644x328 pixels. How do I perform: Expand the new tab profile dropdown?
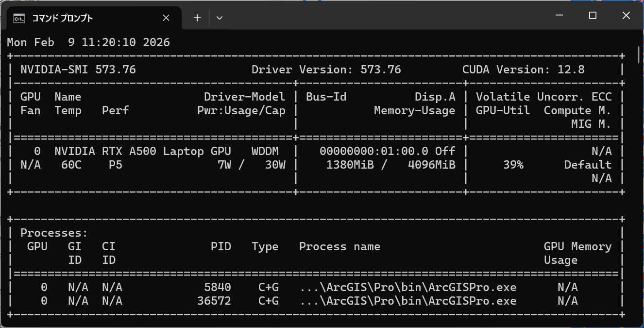220,18
